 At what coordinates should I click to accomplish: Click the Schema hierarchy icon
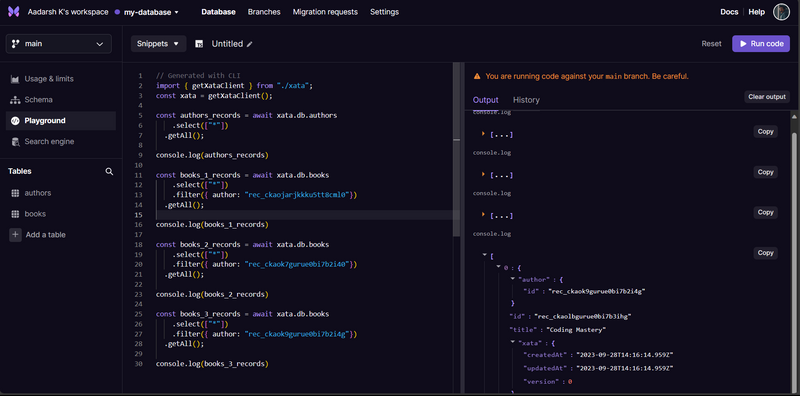tap(15, 100)
